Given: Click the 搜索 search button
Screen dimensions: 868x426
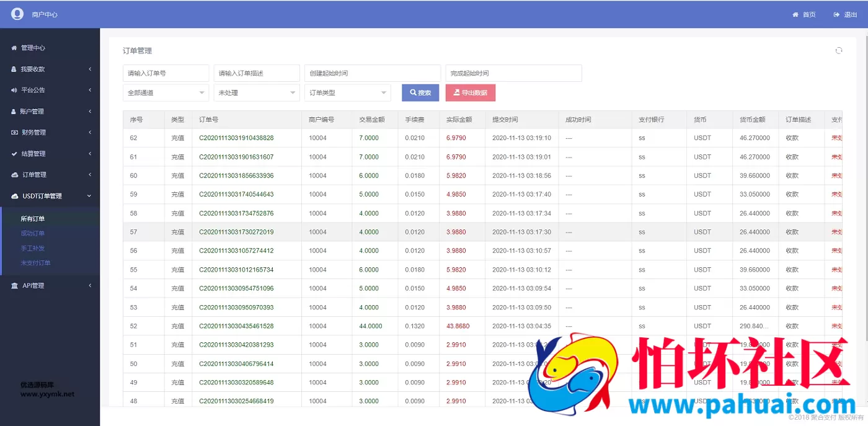Looking at the screenshot, I should [420, 92].
